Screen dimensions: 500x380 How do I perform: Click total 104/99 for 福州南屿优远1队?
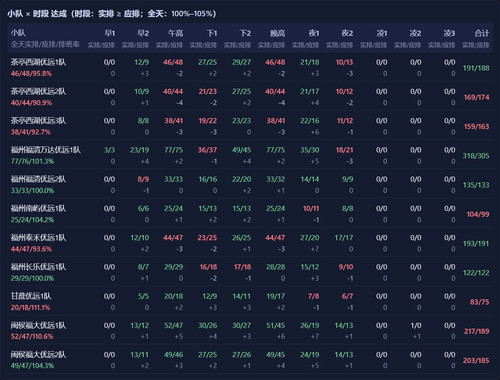(x=478, y=214)
